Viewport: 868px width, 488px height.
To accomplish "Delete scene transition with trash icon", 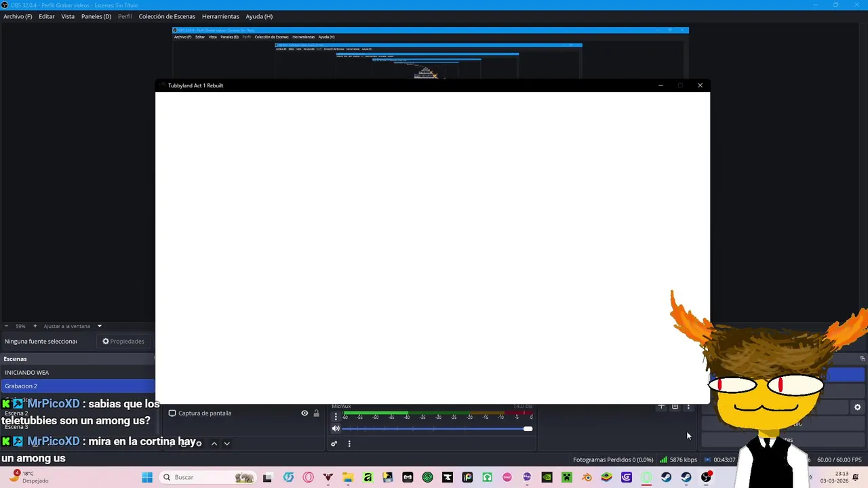I will coord(675,407).
